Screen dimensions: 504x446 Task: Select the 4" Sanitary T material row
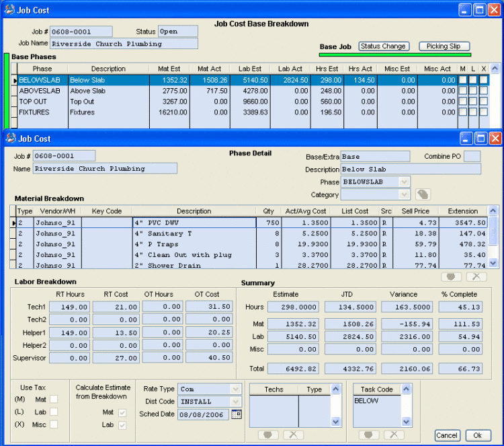coord(249,233)
